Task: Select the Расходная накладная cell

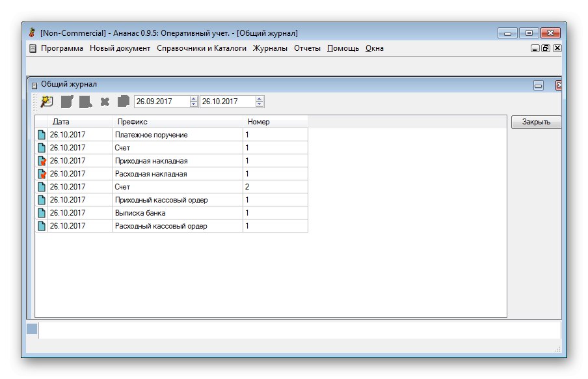Action: pyautogui.click(x=178, y=174)
